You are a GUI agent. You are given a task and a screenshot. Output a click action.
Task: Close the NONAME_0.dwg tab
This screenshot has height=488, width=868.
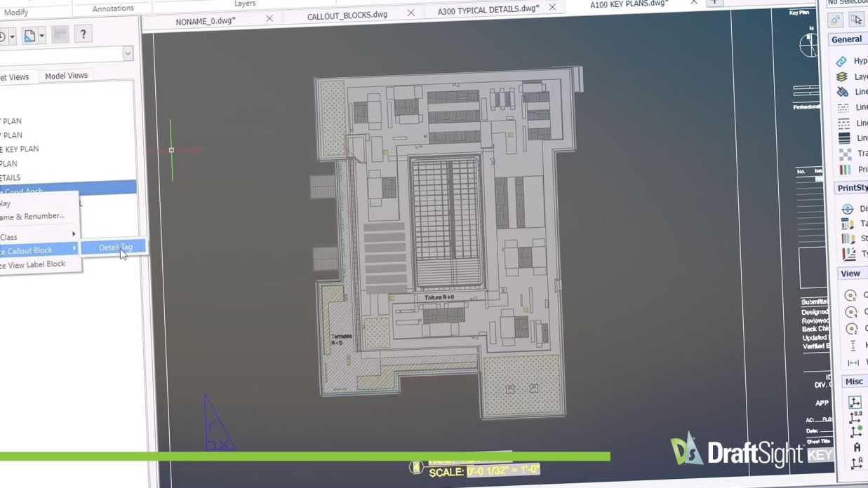coord(269,19)
